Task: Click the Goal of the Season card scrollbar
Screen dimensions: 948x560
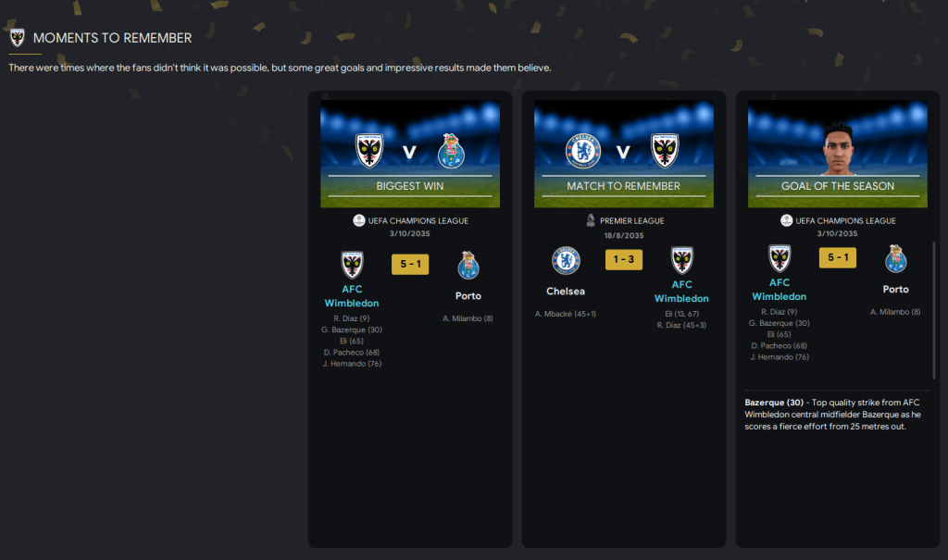Action: click(x=934, y=311)
